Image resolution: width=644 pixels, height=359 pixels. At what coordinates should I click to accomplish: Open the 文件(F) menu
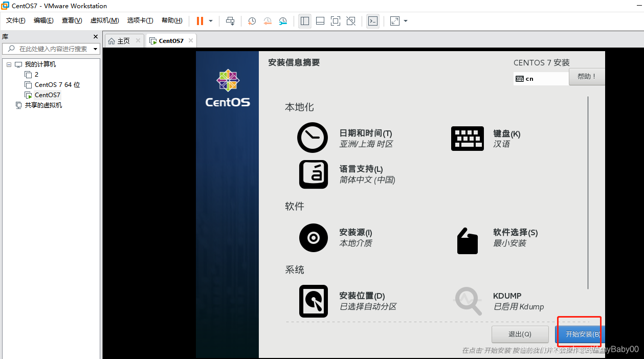pos(16,20)
